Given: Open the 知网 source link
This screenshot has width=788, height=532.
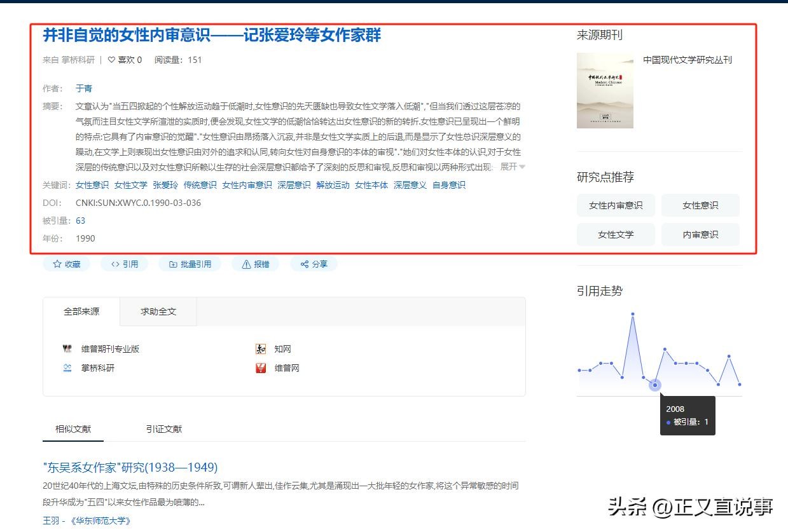Looking at the screenshot, I should click(282, 349).
